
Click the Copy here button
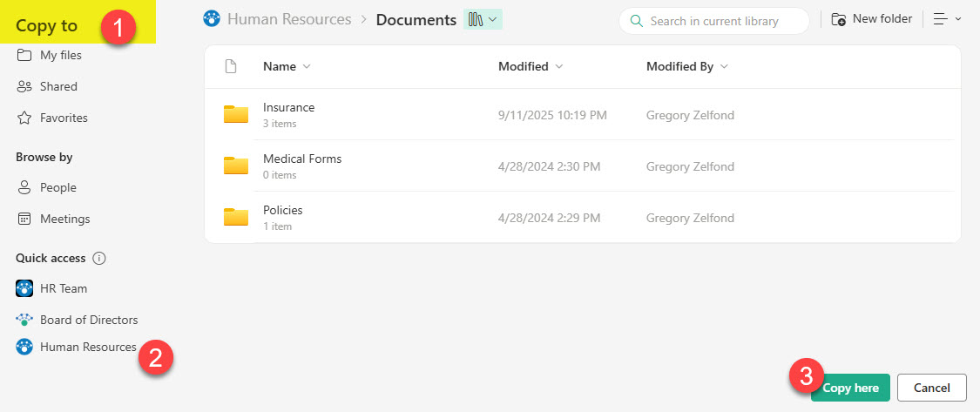(x=850, y=388)
